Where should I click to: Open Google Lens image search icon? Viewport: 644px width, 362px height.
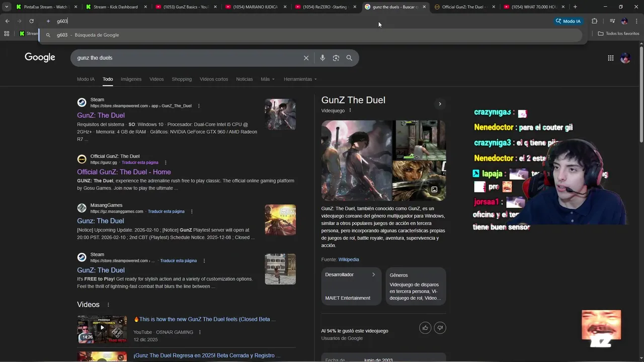tap(336, 58)
